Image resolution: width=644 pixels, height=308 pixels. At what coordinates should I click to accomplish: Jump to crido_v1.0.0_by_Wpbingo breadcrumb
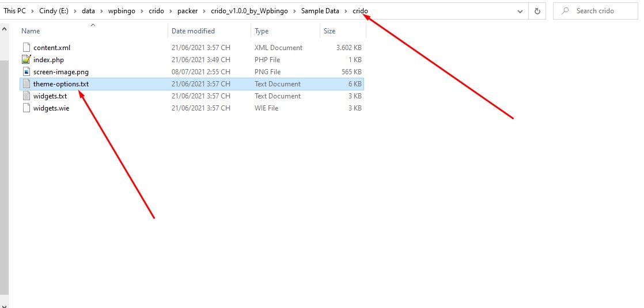[x=251, y=11]
